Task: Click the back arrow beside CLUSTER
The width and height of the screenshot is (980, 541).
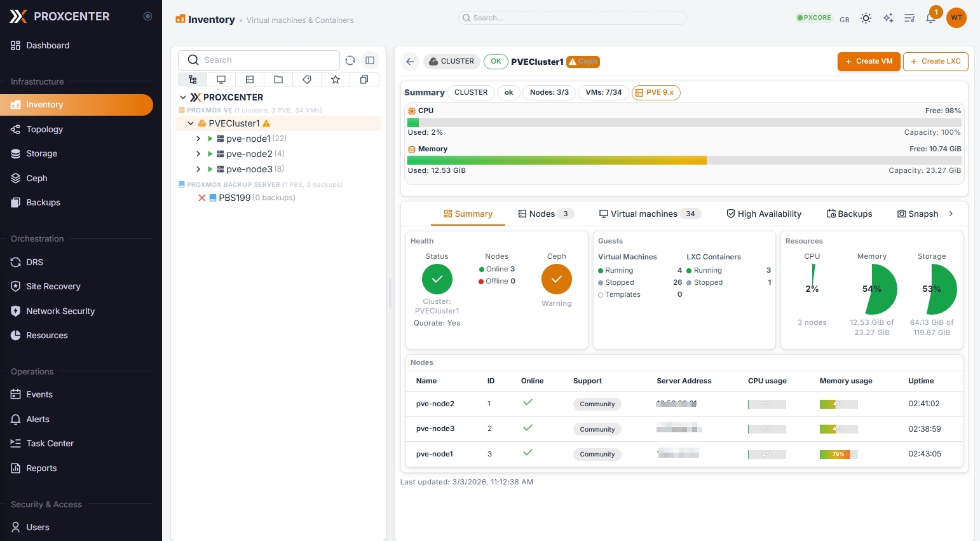Action: click(410, 62)
